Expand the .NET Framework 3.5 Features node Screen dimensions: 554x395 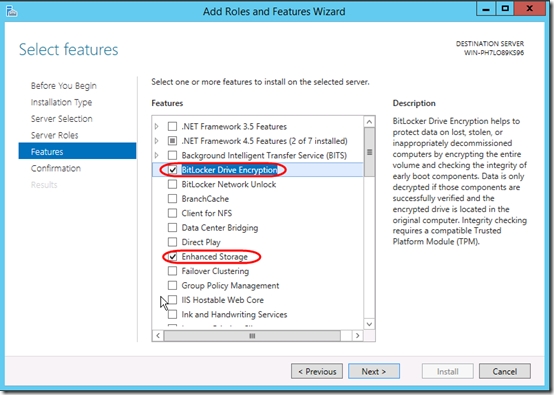coord(157,126)
